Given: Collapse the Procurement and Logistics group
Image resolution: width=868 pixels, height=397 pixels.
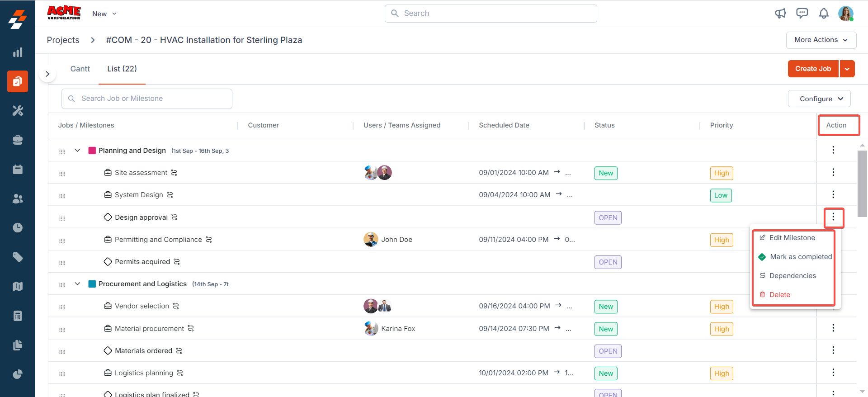Looking at the screenshot, I should click(77, 284).
